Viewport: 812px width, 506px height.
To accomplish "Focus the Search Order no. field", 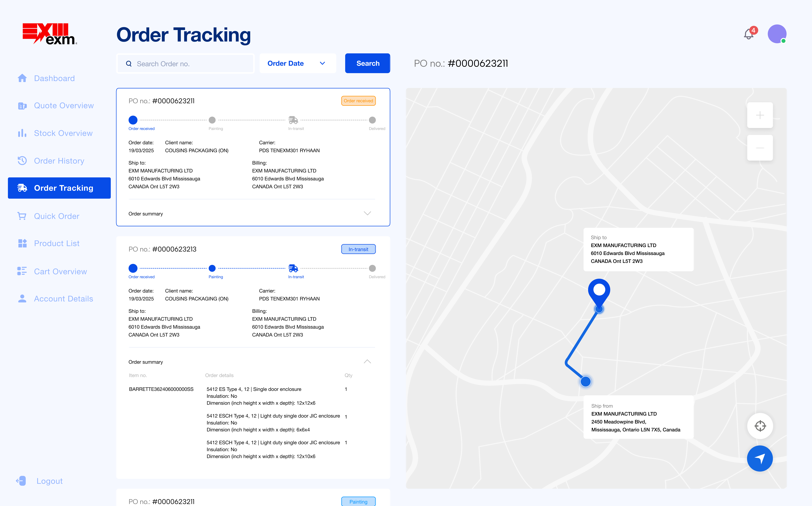I will coord(185,64).
